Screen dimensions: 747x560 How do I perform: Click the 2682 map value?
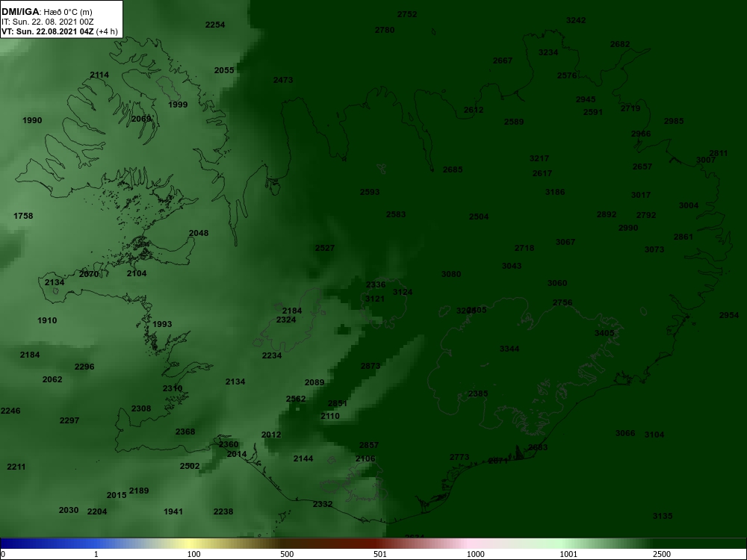point(620,44)
